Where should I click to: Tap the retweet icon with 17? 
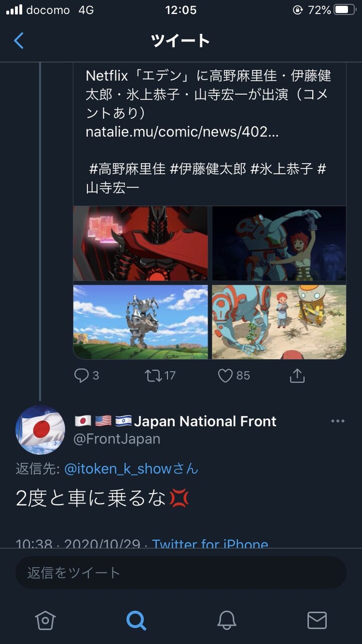coord(153,376)
